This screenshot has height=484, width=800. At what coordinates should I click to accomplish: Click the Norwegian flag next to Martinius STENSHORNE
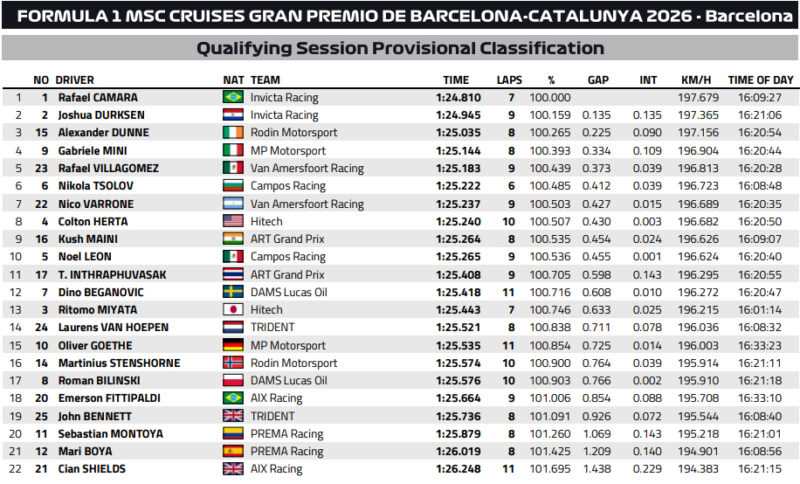(233, 363)
